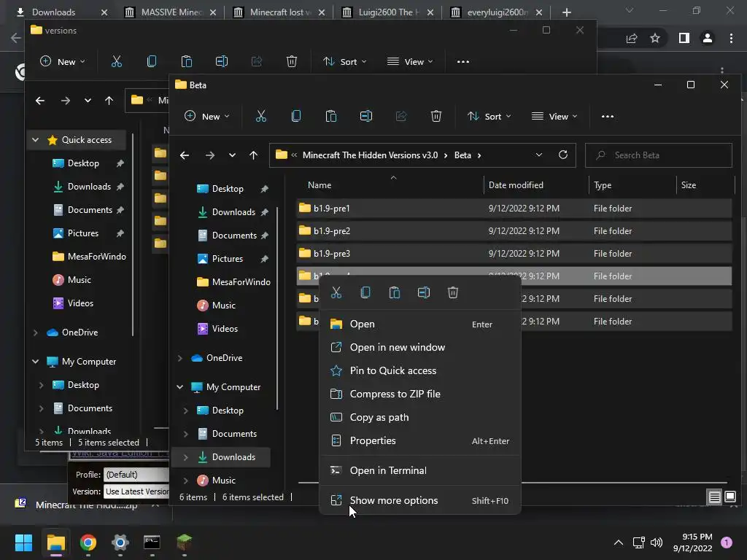Click Delete trash icon in Beta window toolbar

pos(436,116)
